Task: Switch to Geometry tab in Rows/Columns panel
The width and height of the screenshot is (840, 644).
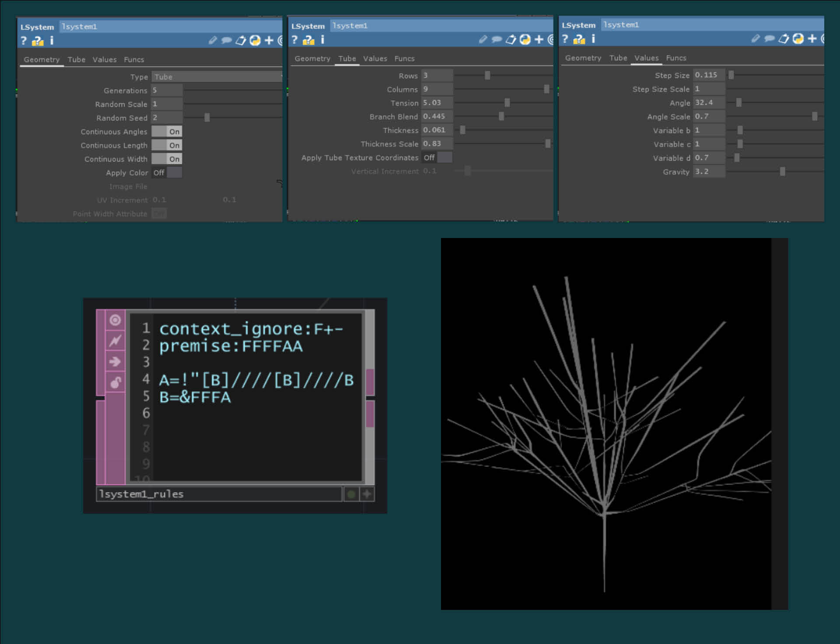Action: pyautogui.click(x=312, y=59)
